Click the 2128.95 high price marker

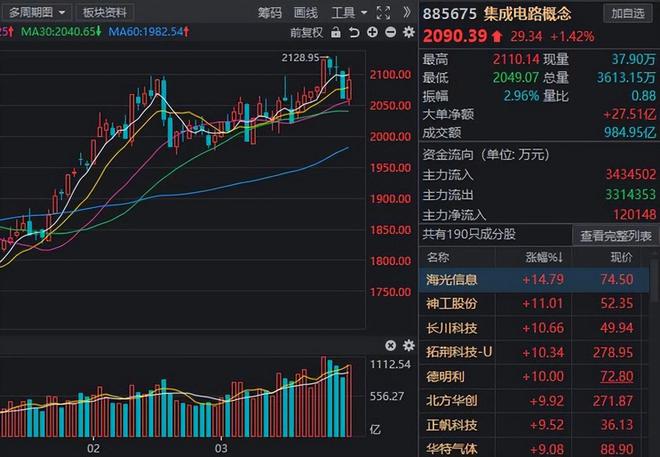coord(300,58)
